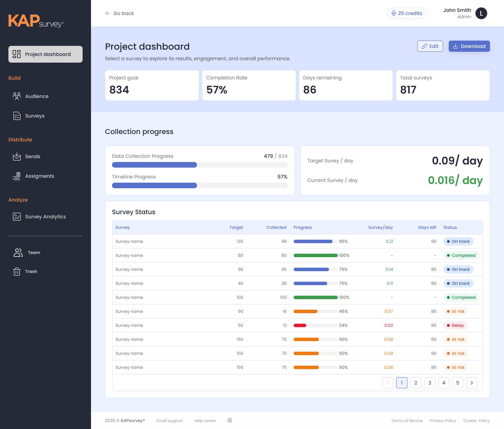Click the Collected column header
The image size is (504, 429).
coord(276,227)
